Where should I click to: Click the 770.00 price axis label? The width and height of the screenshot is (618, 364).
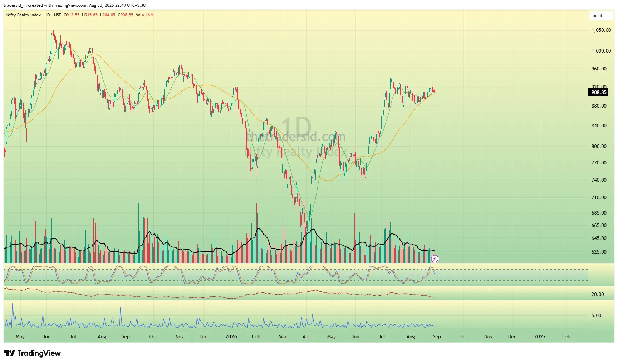tap(599, 163)
